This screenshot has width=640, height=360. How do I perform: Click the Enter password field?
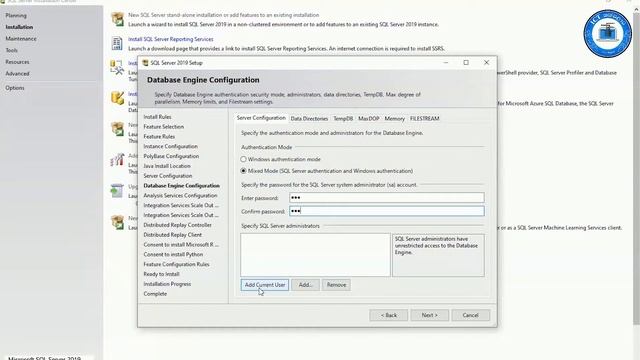[387, 198]
